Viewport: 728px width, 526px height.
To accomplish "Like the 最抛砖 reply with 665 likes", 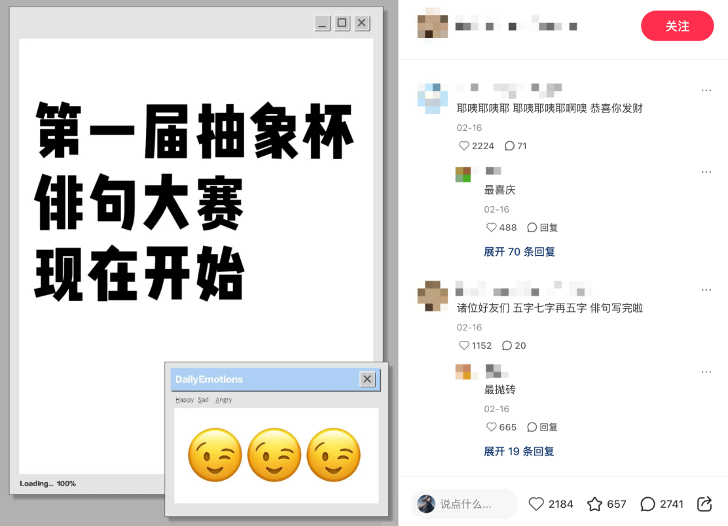I will click(491, 427).
